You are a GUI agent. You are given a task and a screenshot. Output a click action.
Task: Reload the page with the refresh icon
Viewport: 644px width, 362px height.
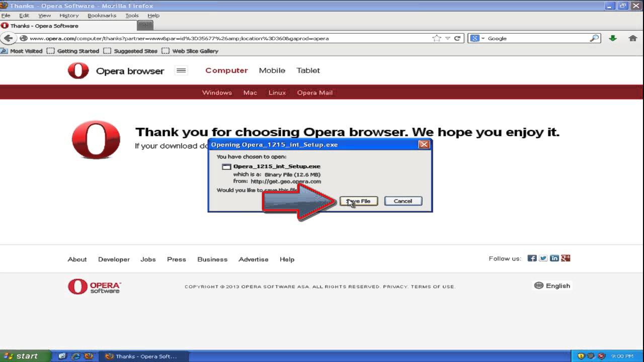coord(457,38)
